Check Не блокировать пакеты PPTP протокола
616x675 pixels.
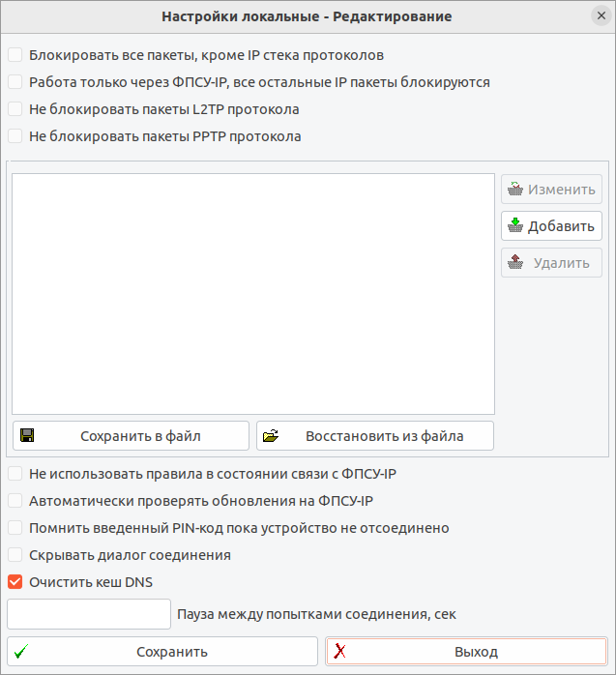click(x=15, y=136)
